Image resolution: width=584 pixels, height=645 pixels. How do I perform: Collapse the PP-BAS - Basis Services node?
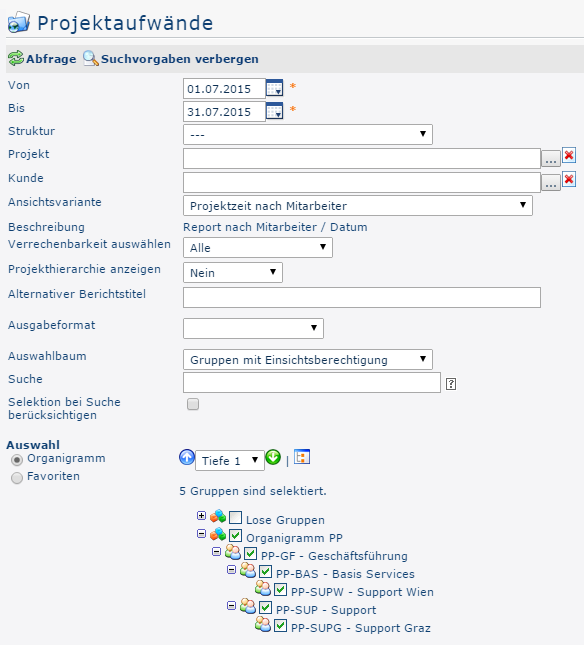[232, 570]
